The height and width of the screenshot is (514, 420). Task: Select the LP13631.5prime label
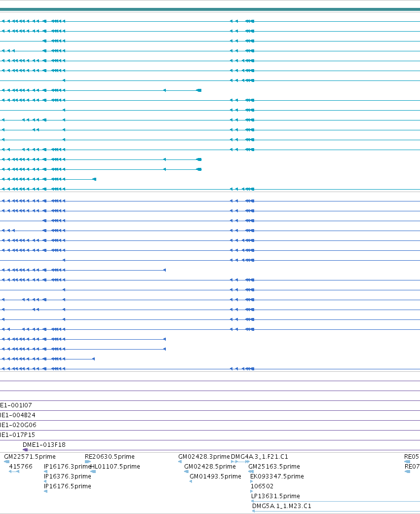pyautogui.click(x=275, y=496)
